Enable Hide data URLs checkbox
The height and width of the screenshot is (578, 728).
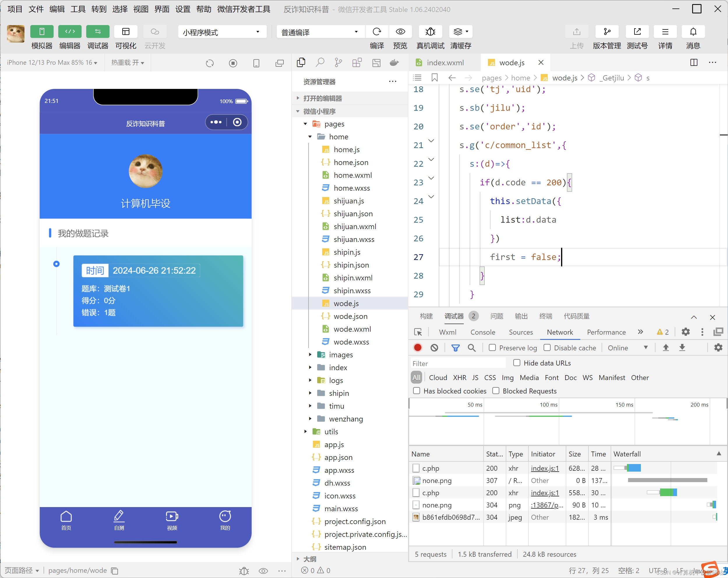(x=517, y=363)
